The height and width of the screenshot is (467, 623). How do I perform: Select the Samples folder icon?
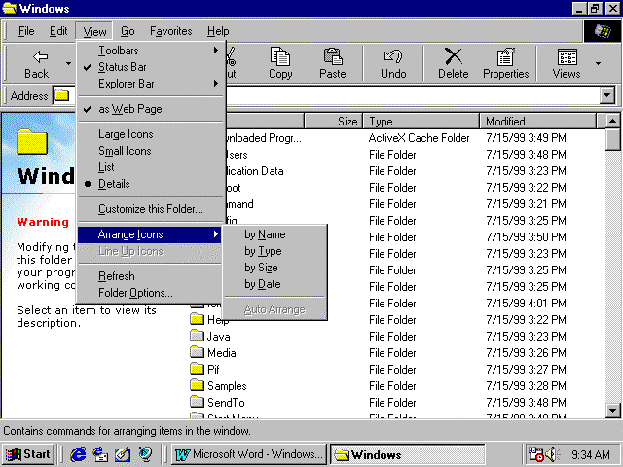click(197, 386)
